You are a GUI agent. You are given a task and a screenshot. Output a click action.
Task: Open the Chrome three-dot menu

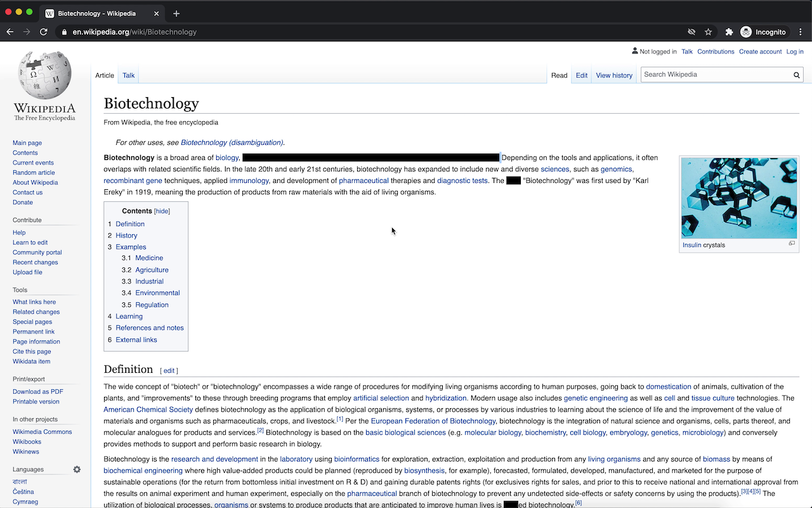[x=800, y=32]
